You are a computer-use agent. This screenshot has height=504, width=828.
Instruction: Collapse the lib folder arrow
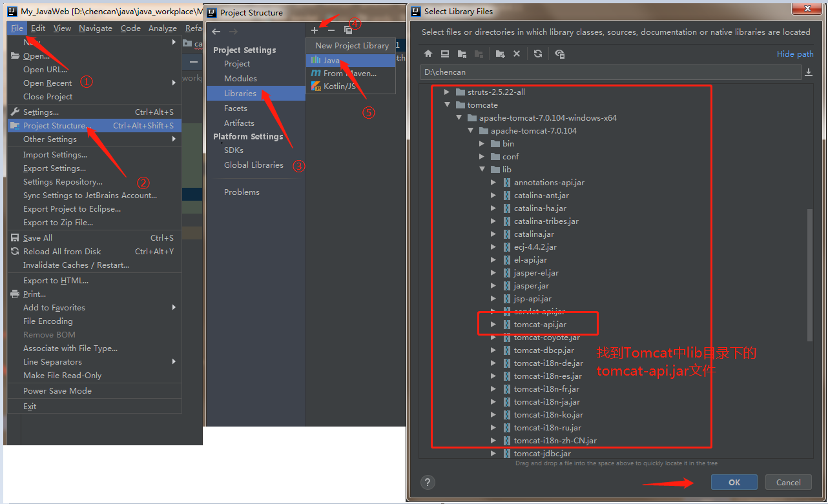pos(481,169)
